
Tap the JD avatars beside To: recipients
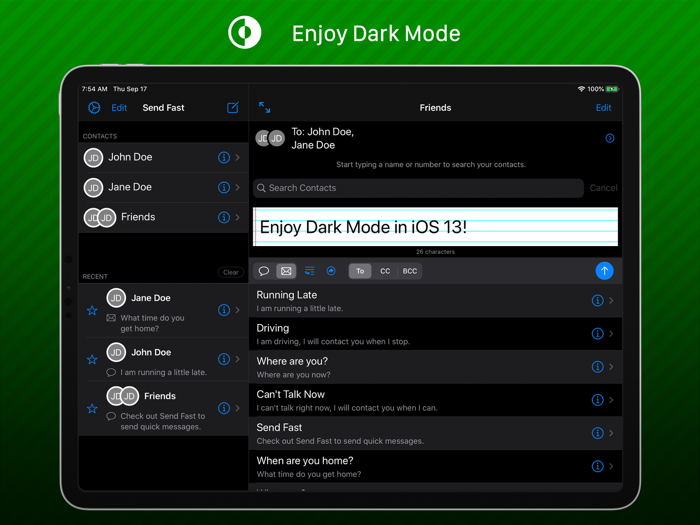(270, 138)
